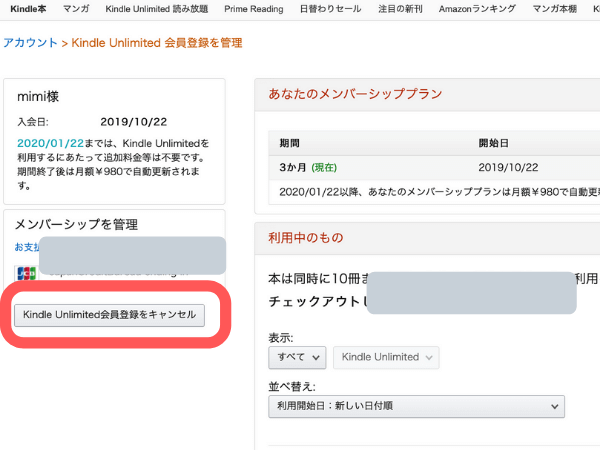Open マンガ本棚 navigation item
600x450 pixels.
click(554, 9)
